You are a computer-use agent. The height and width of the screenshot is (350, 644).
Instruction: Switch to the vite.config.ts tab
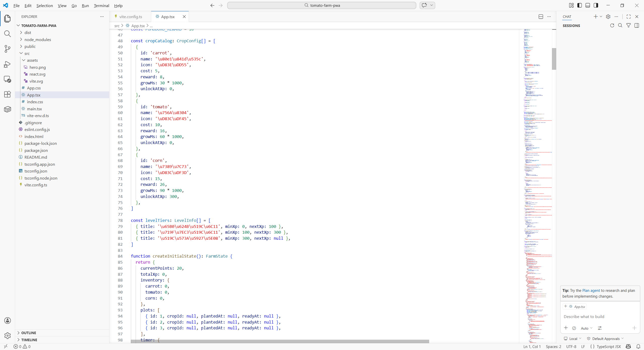(130, 17)
